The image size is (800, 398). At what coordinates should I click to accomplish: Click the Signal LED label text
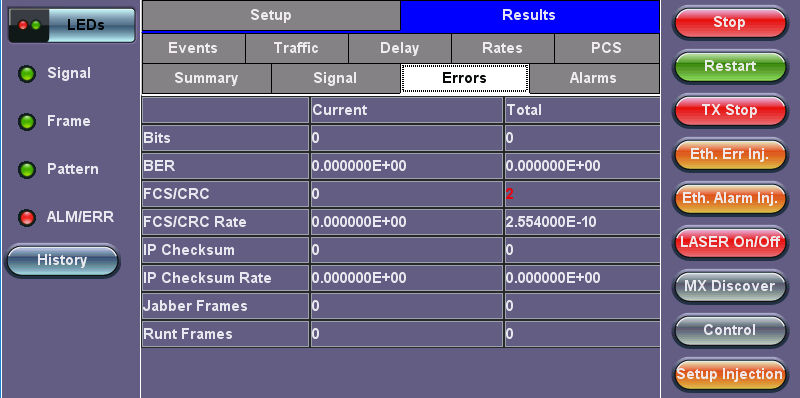click(x=69, y=74)
